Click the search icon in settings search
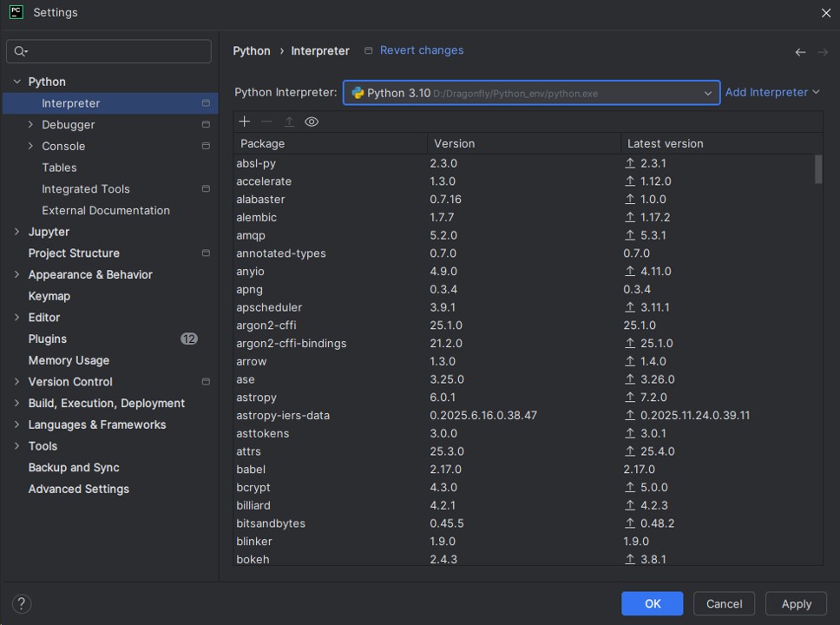Image resolution: width=840 pixels, height=625 pixels. 20,51
